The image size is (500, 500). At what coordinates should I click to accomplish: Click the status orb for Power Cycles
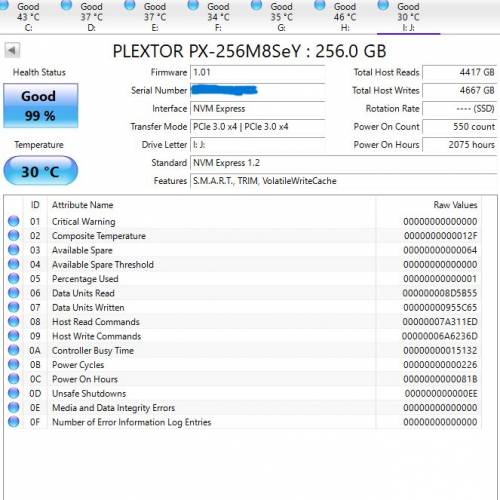click(14, 364)
